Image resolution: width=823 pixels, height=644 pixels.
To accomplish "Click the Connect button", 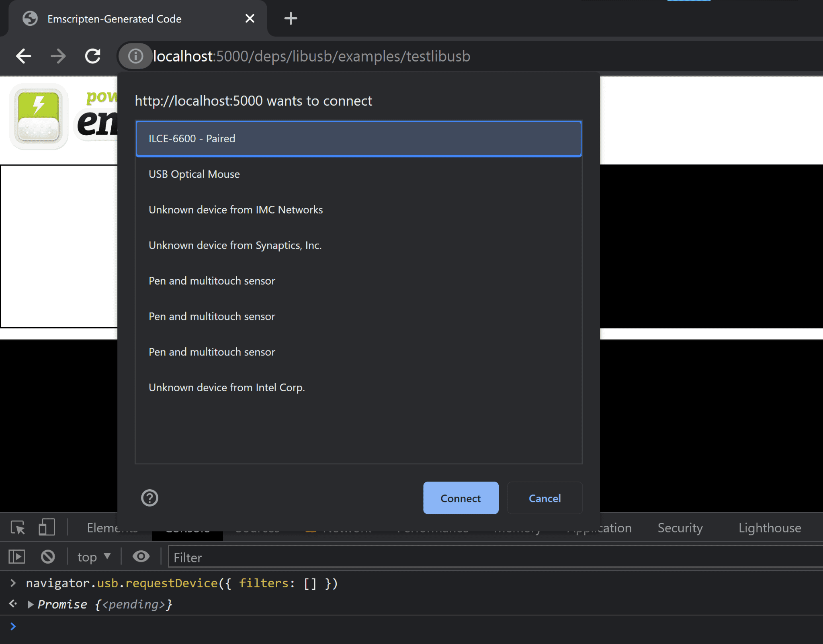I will 461,498.
